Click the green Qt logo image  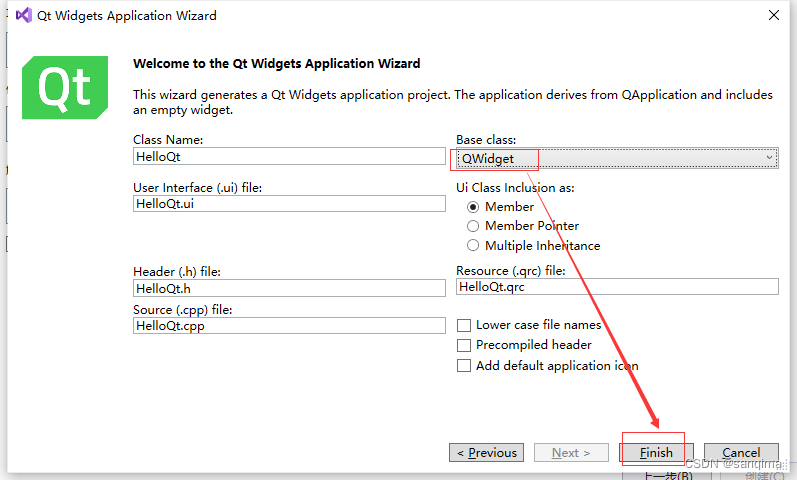tap(65, 87)
